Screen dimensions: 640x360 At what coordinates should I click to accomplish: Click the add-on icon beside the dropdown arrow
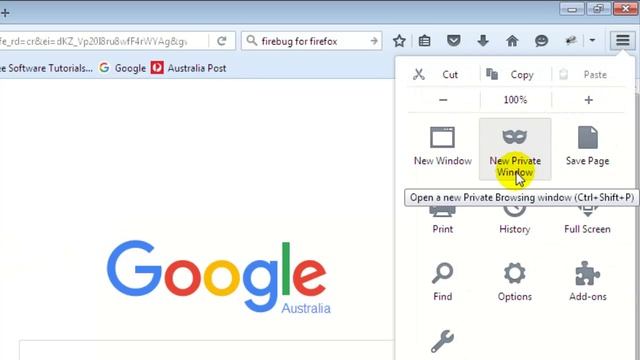[570, 40]
